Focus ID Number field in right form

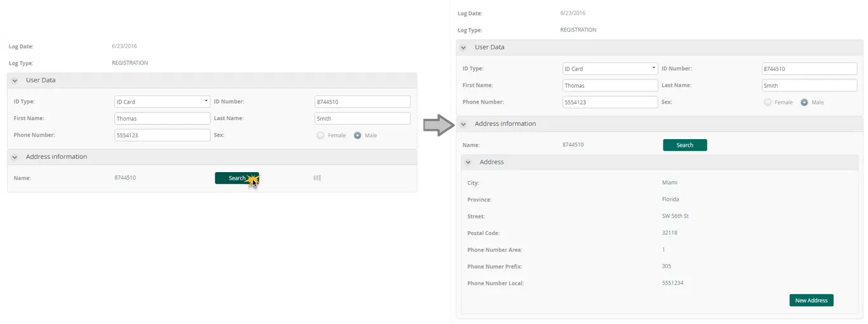pyautogui.click(x=810, y=69)
